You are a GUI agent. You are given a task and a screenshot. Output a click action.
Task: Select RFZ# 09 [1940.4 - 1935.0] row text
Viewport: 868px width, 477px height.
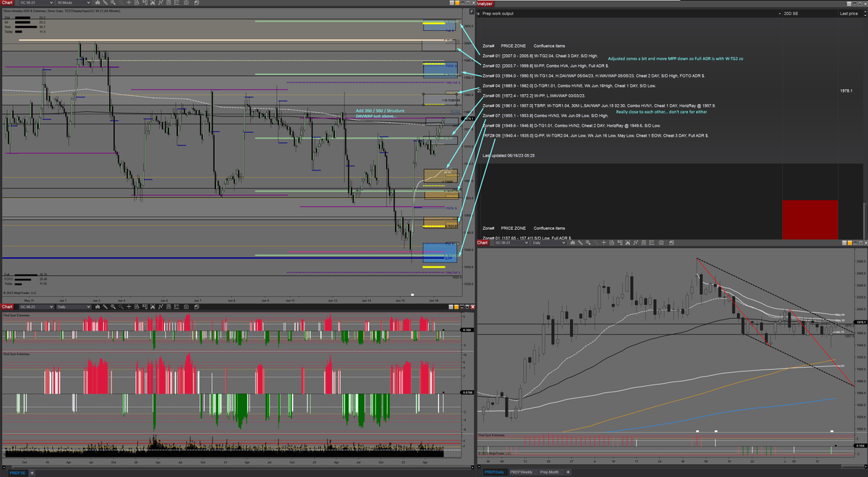coord(595,135)
